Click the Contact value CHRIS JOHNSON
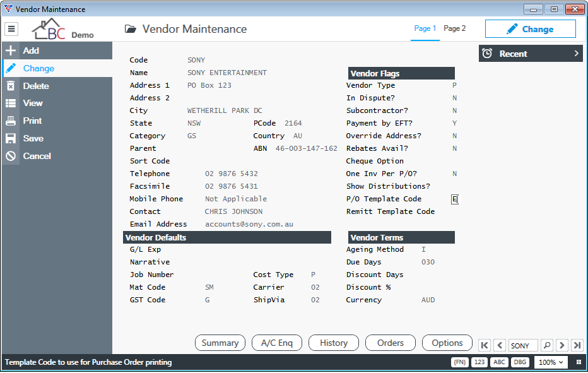Viewport: 588px width, 373px height. pyautogui.click(x=233, y=211)
